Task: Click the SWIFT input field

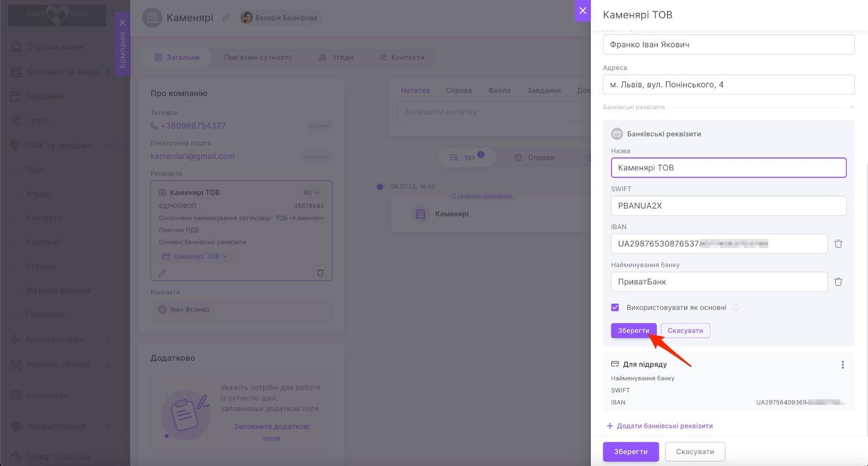Action: tap(729, 206)
